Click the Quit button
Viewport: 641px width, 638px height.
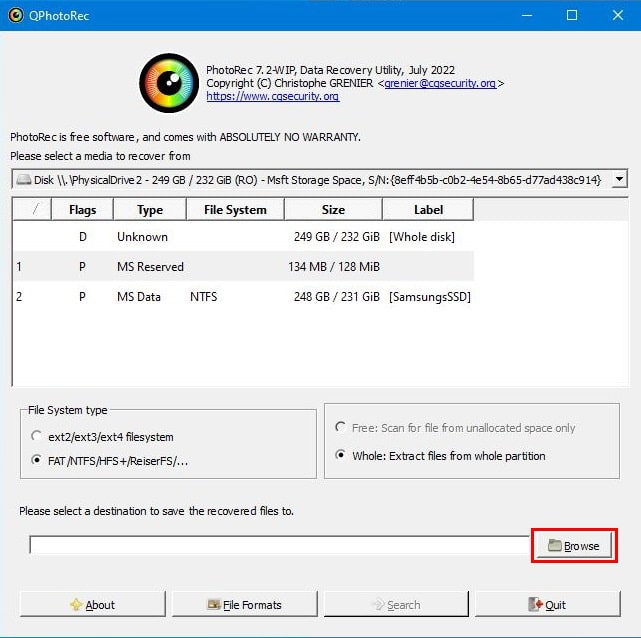click(548, 604)
